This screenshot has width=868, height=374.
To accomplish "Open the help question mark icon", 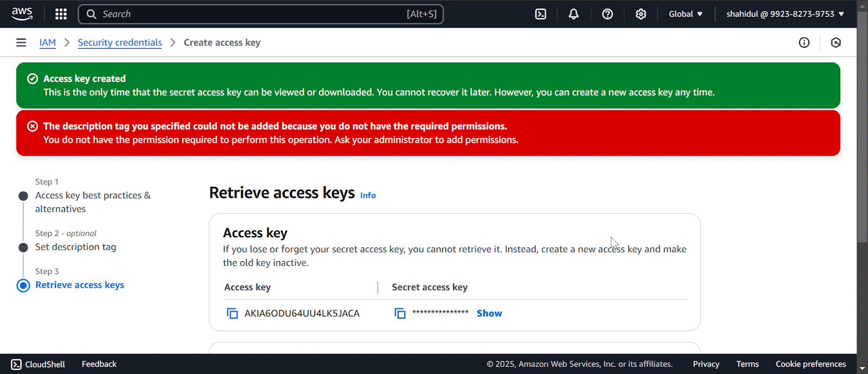I will (608, 14).
